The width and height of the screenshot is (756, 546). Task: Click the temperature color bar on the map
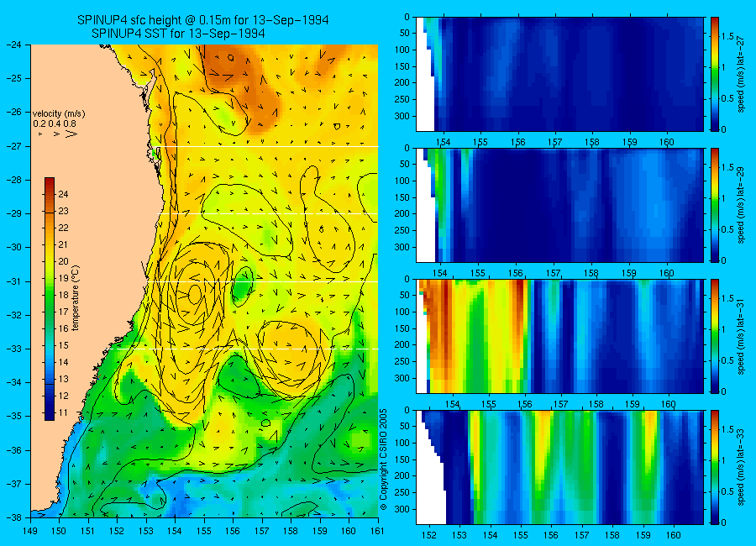pyautogui.click(x=50, y=299)
